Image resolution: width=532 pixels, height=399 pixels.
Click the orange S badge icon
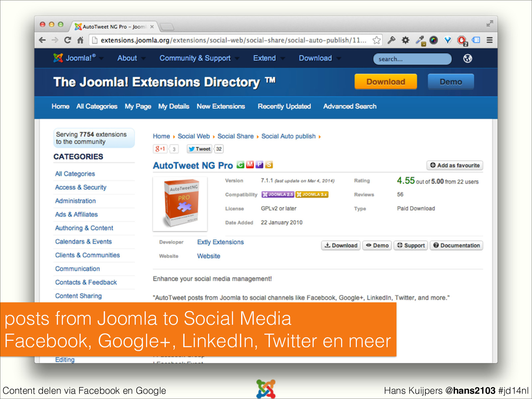point(269,165)
